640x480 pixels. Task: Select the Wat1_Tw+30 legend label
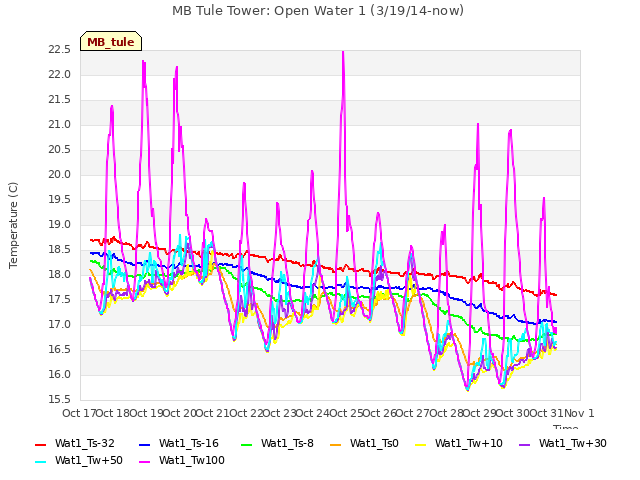click(x=573, y=444)
